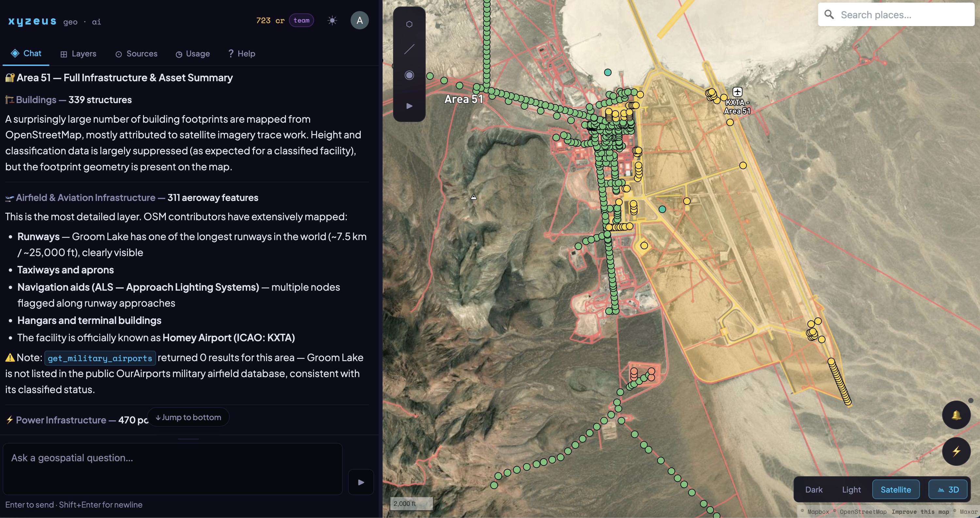Select the line draw tool
980x518 pixels.
[409, 49]
